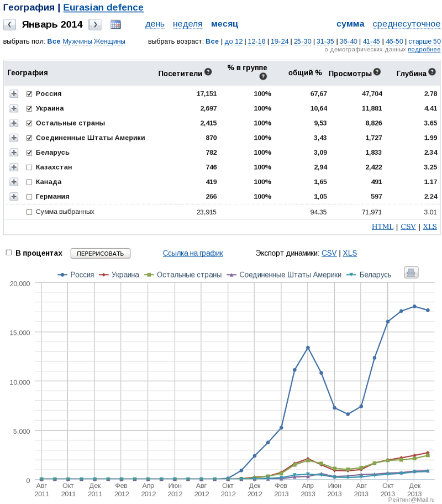
Task: Filter age group 12-18
Action: [256, 41]
